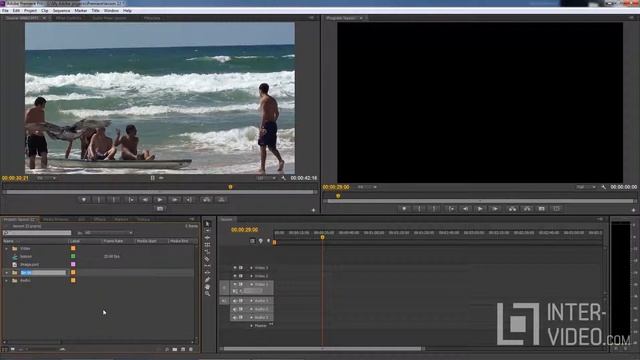
Task: Open Source monitor zoom level dropdown
Action: (46, 178)
